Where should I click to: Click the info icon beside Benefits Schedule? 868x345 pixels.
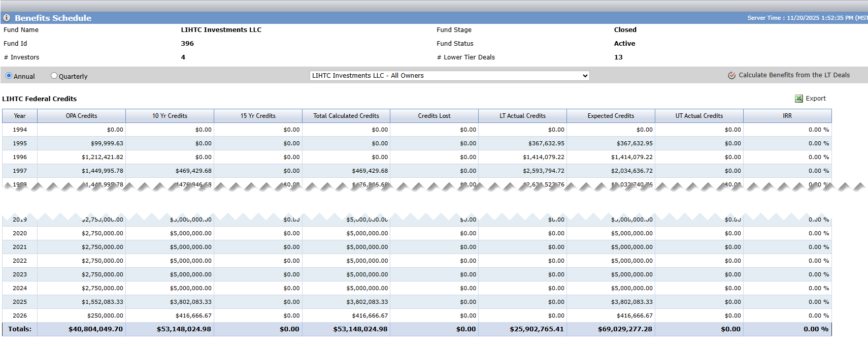(7, 18)
